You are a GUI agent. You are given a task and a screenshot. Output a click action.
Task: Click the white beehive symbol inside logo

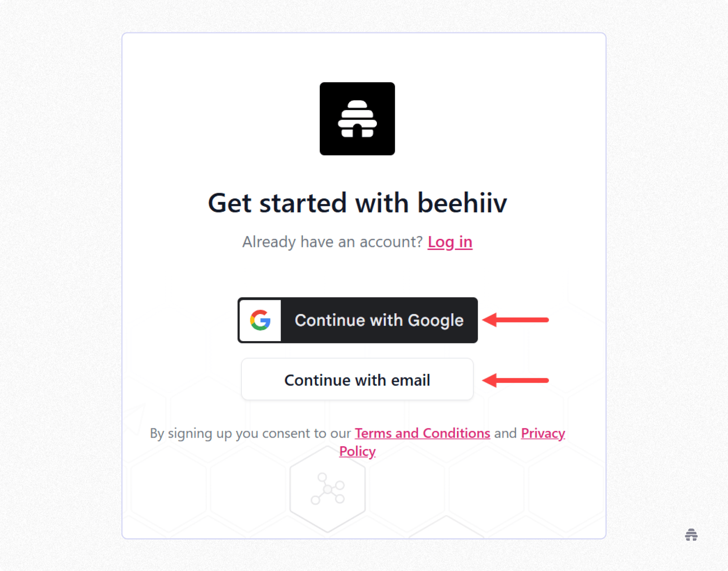point(357,119)
